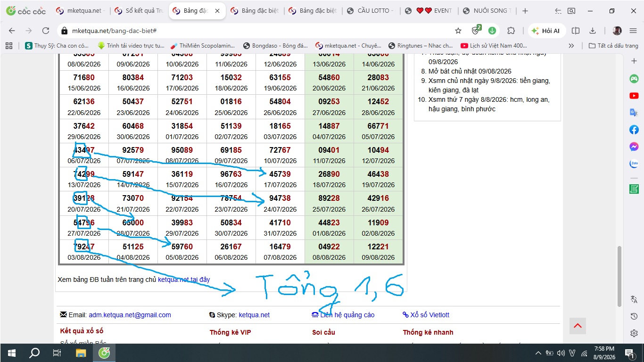View site information lock icon
Screen dimensions: 644x362
(x=65, y=31)
